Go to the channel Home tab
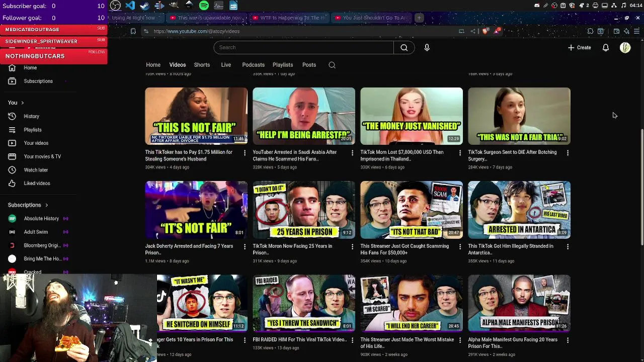This screenshot has width=644, height=362. pos(153,65)
